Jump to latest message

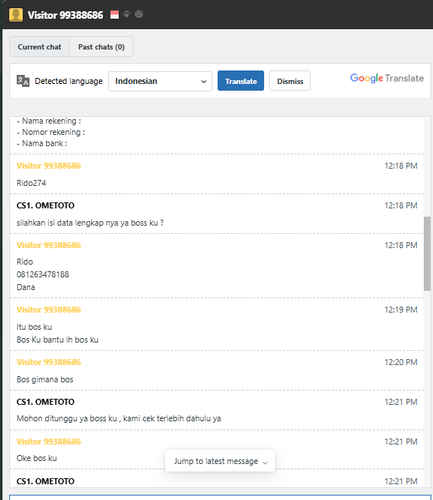(x=220, y=461)
